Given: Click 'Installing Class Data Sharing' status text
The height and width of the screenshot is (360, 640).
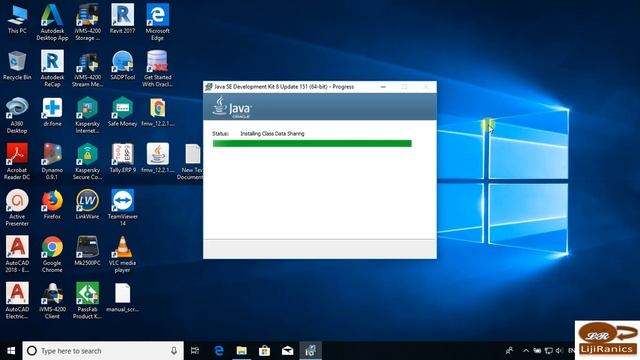Looking at the screenshot, I should pos(272,133).
